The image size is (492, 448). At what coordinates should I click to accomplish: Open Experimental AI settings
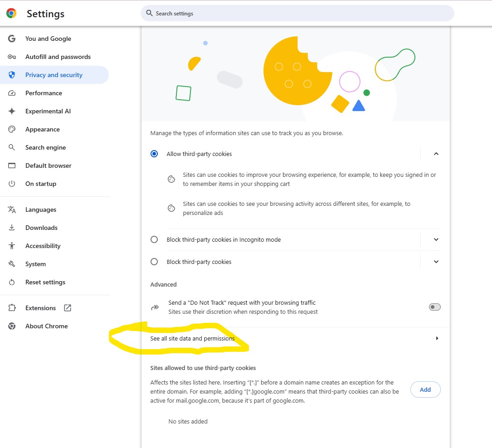pos(54,111)
